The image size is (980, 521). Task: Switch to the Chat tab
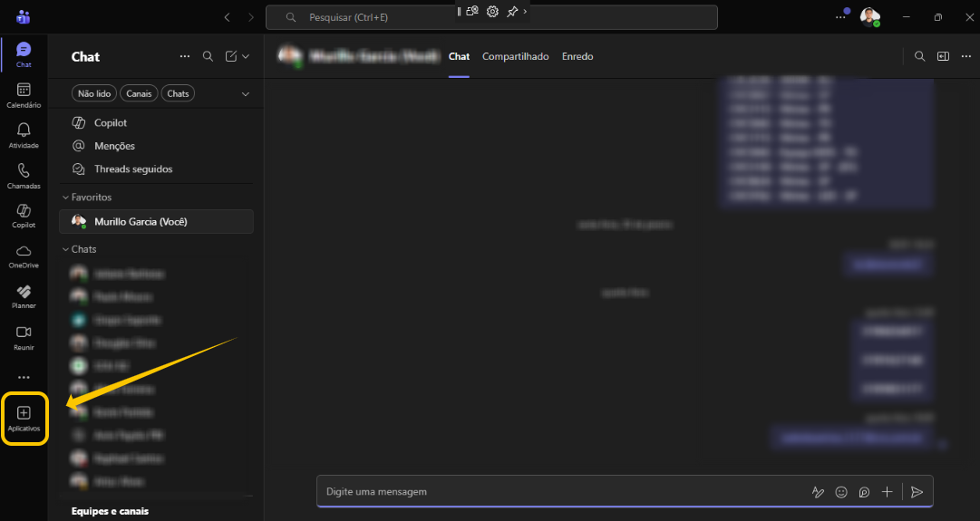click(x=459, y=56)
